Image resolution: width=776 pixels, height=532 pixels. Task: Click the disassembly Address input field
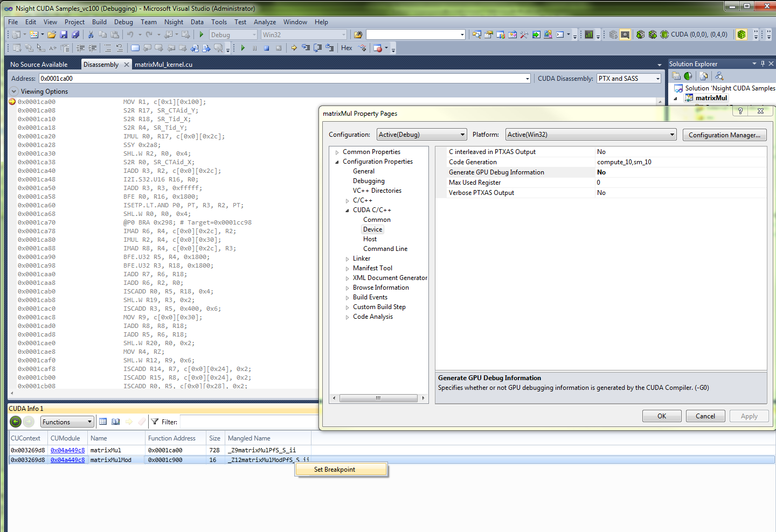click(x=285, y=78)
